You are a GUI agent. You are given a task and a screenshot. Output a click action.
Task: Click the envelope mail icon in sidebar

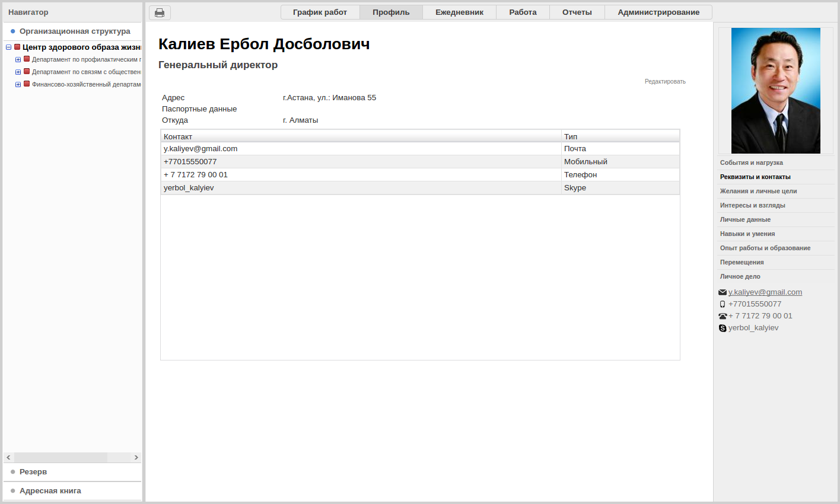click(723, 292)
